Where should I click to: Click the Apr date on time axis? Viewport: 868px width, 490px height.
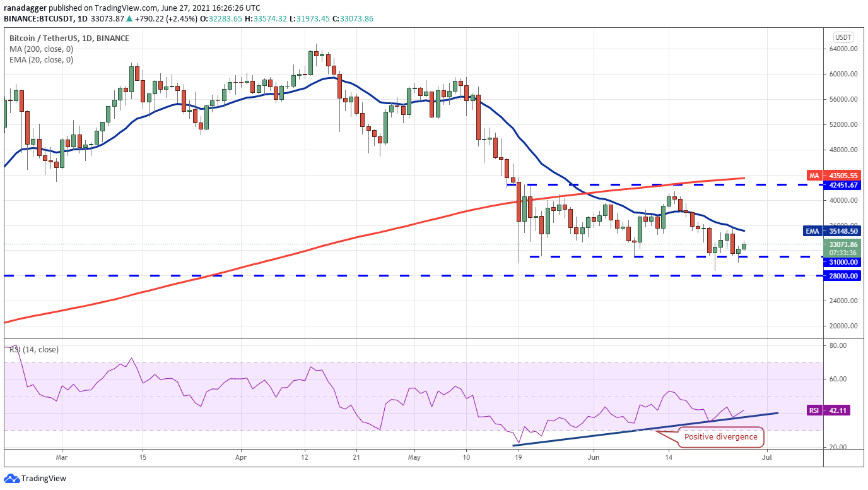(x=240, y=456)
